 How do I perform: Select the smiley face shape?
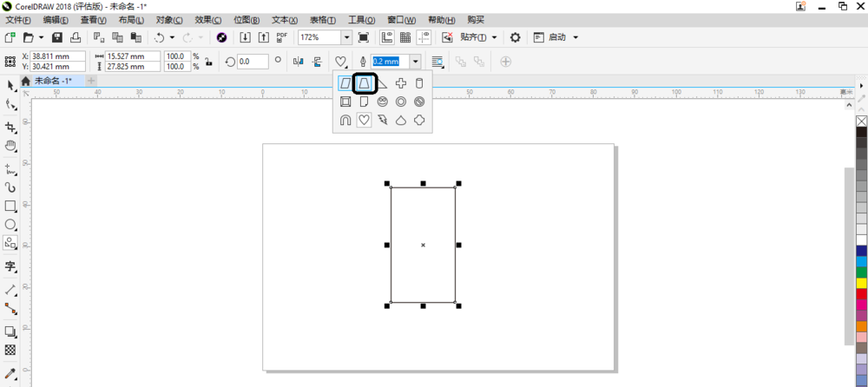click(383, 102)
